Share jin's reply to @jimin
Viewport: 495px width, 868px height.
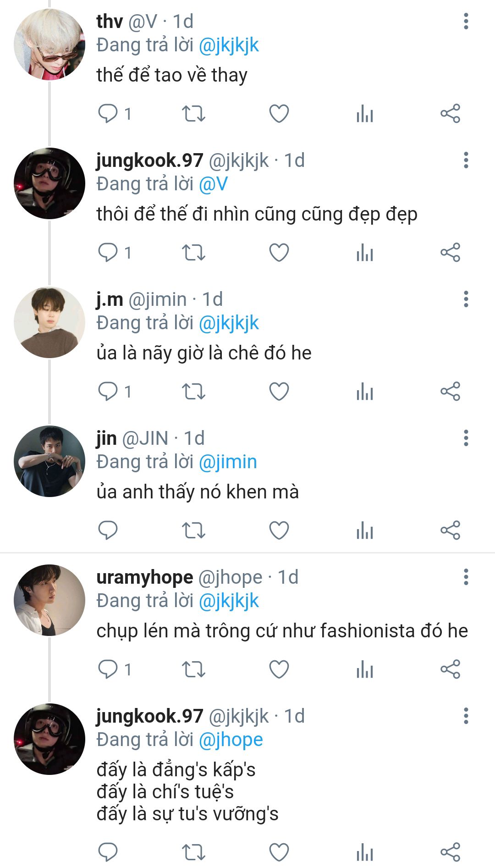point(450,531)
